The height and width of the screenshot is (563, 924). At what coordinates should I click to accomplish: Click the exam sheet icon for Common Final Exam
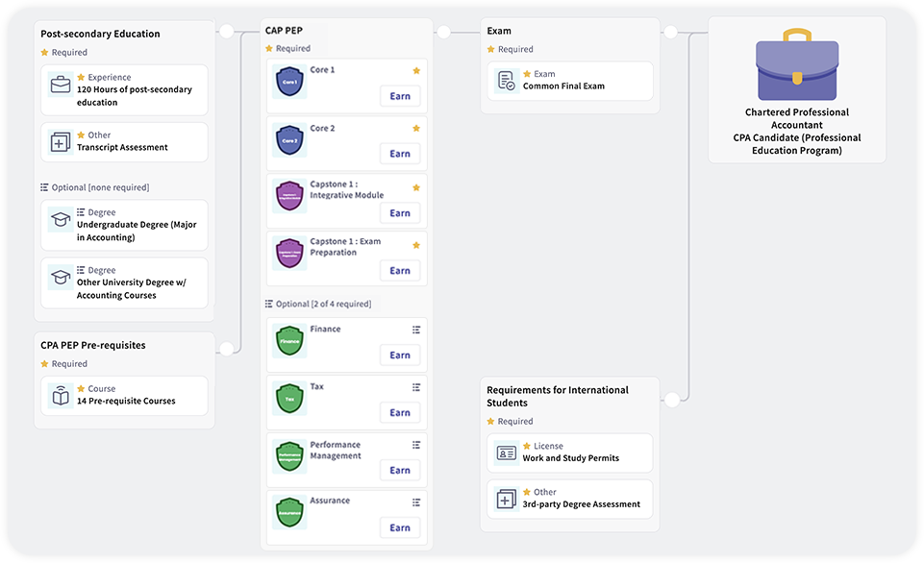[506, 81]
